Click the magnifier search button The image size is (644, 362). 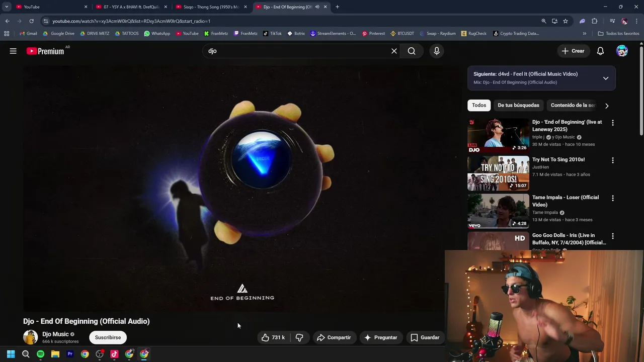point(412,51)
